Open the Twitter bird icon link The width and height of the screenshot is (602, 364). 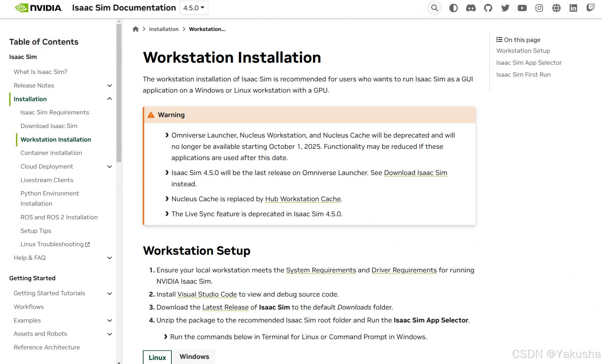click(x=505, y=8)
